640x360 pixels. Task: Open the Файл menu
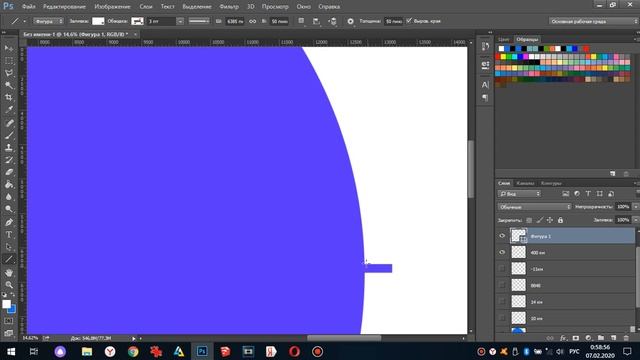click(28, 7)
